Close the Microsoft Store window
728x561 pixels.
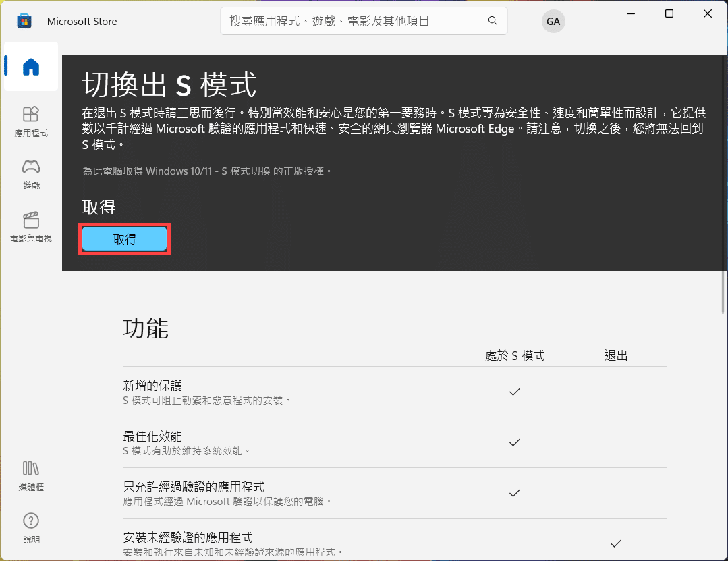[x=707, y=14]
